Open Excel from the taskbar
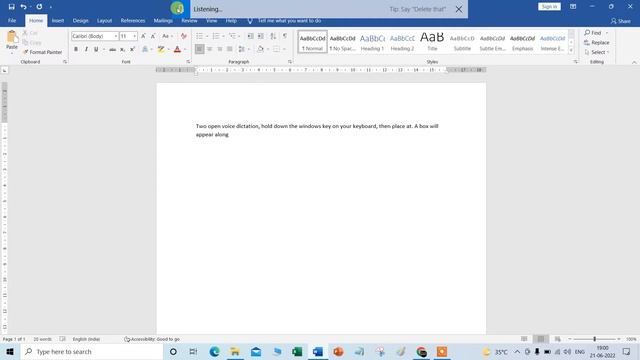This screenshot has width=640, height=360. click(297, 351)
